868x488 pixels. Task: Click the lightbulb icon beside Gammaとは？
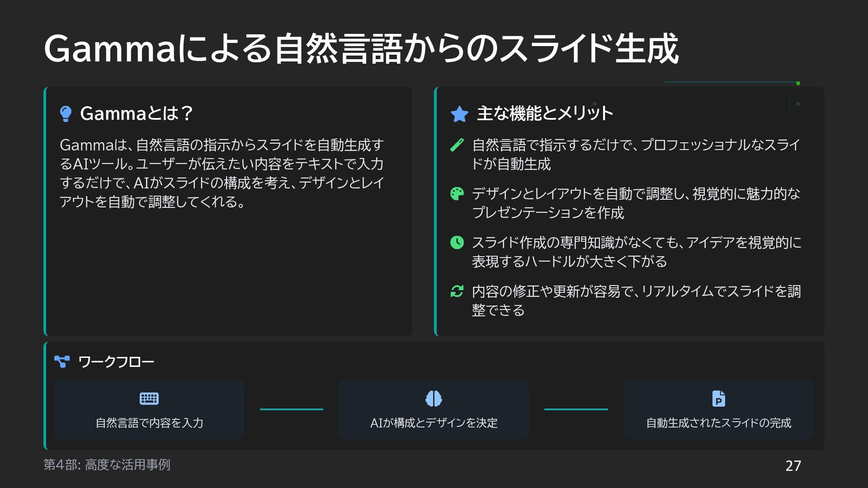(66, 113)
